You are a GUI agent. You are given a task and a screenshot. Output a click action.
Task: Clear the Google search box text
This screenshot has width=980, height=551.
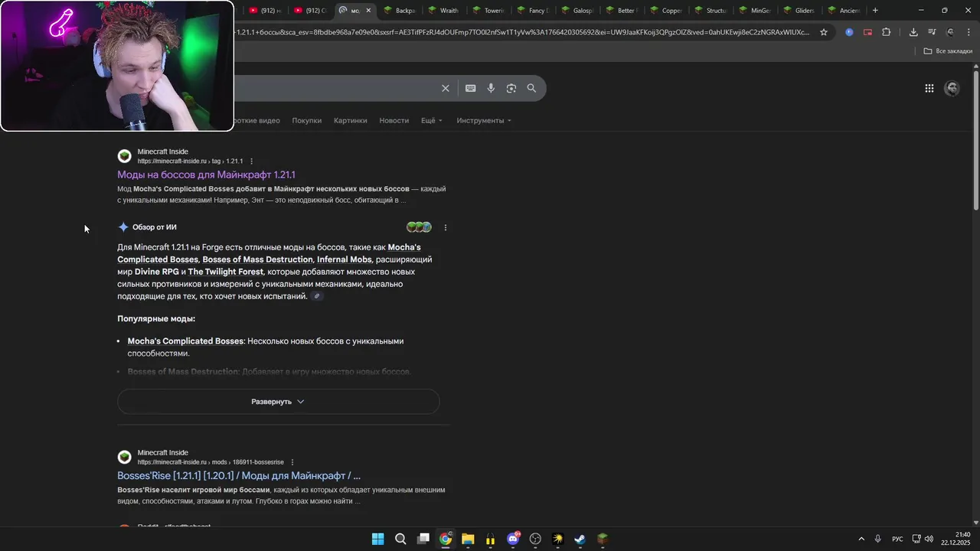[x=445, y=88]
